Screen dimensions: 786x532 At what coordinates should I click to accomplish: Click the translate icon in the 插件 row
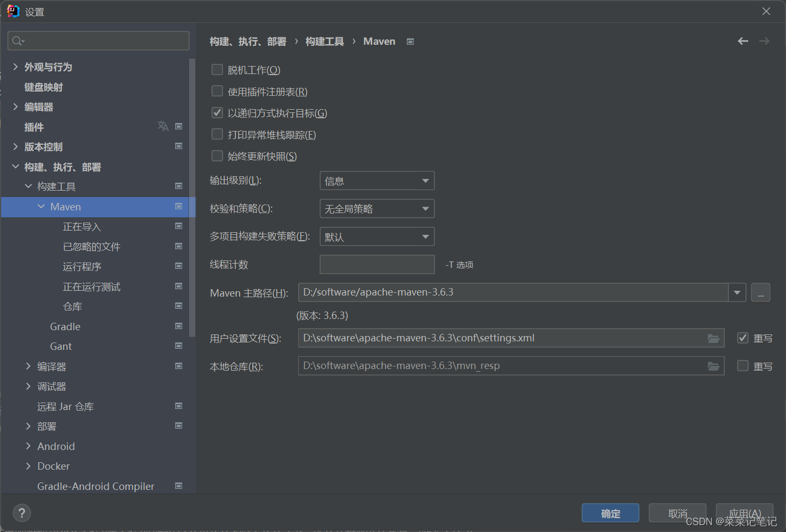(x=163, y=126)
